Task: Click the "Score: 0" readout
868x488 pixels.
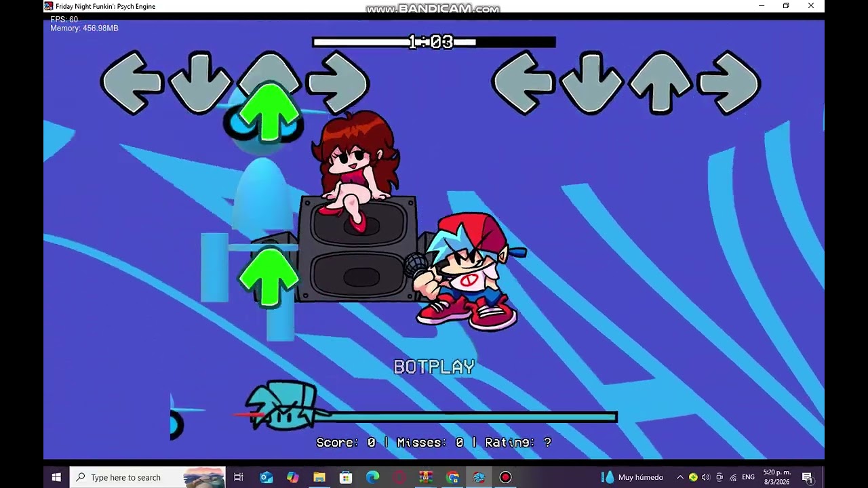Action: coord(346,443)
